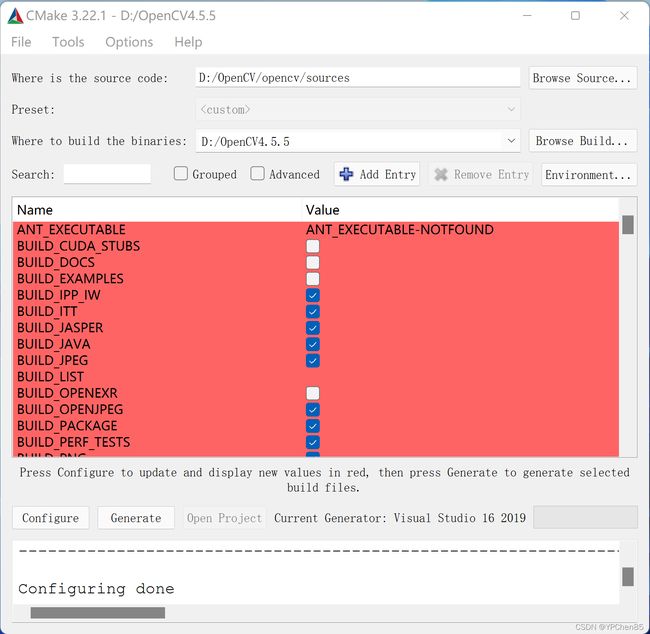Click the Current Generator label text
Image resolution: width=650 pixels, height=634 pixels.
click(x=400, y=518)
